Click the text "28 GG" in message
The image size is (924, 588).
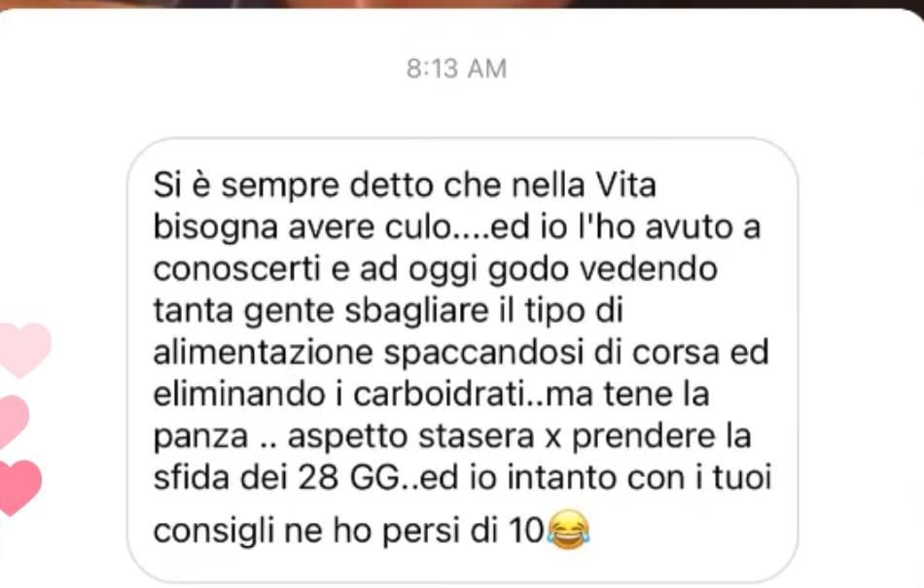tap(349, 477)
